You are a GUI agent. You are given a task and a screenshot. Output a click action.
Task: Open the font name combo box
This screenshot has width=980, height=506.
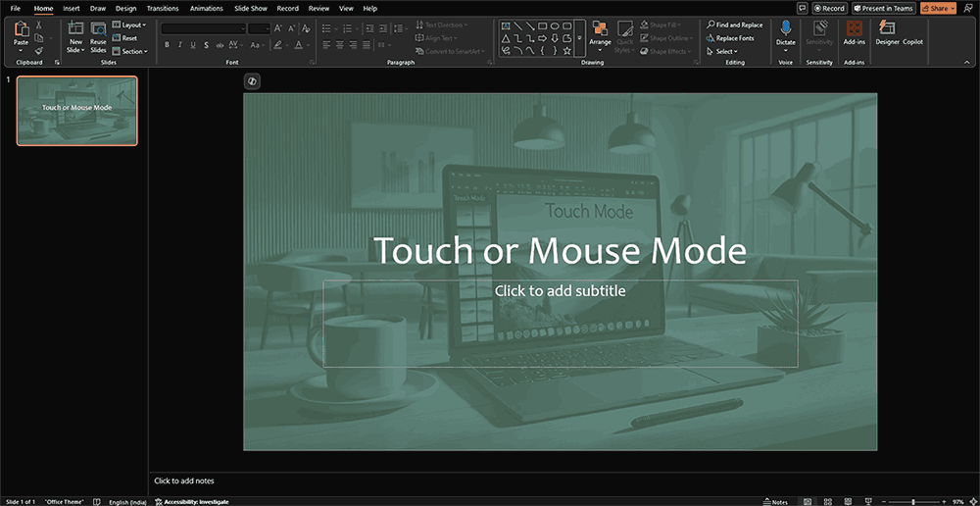[204, 28]
